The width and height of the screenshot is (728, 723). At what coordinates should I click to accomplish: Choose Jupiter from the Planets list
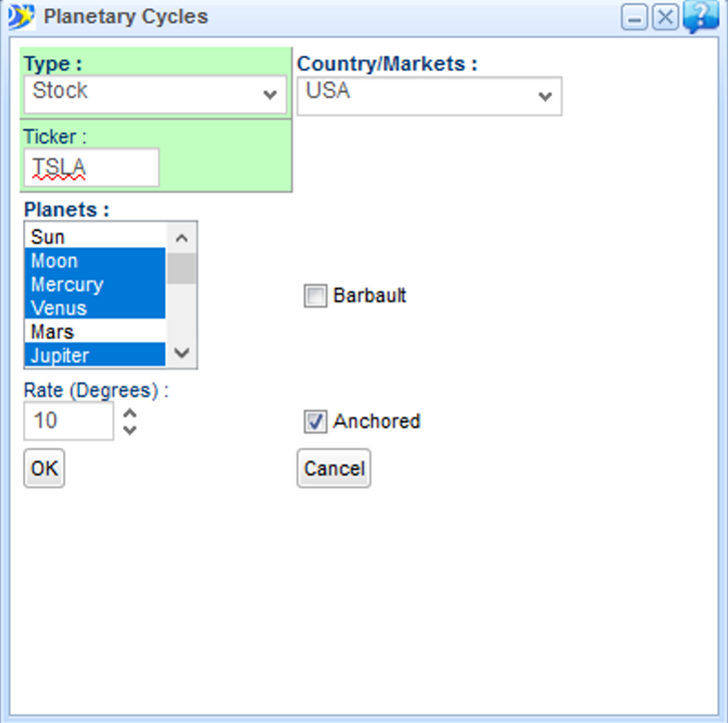(x=95, y=355)
